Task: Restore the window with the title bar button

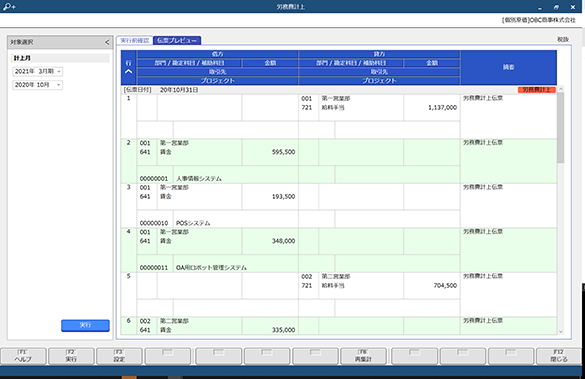Action: [x=556, y=7]
